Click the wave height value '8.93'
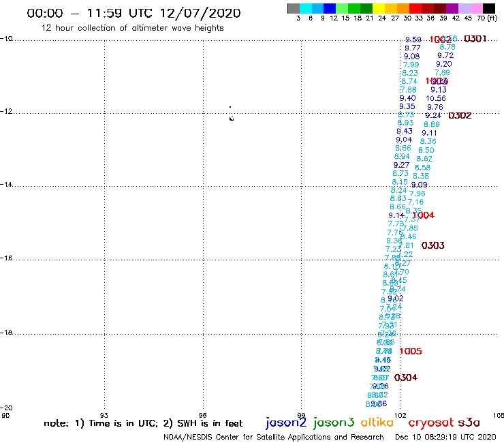Viewport: 504px width, 443px height. pos(405,123)
